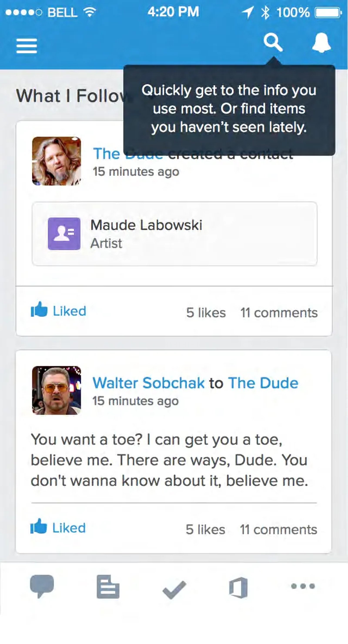This screenshot has height=644, width=348.
Task: Tap the search magnifier icon
Action: [273, 43]
